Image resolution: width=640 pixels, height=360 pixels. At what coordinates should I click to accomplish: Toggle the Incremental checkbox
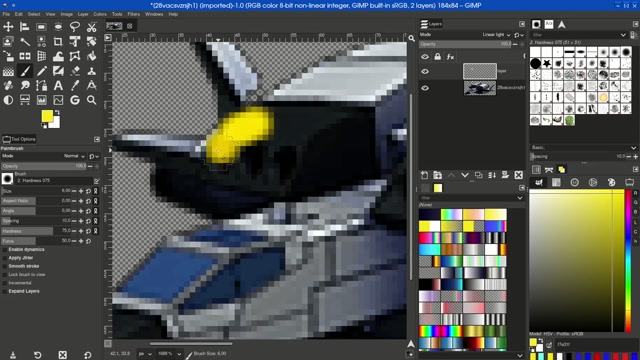[5, 283]
